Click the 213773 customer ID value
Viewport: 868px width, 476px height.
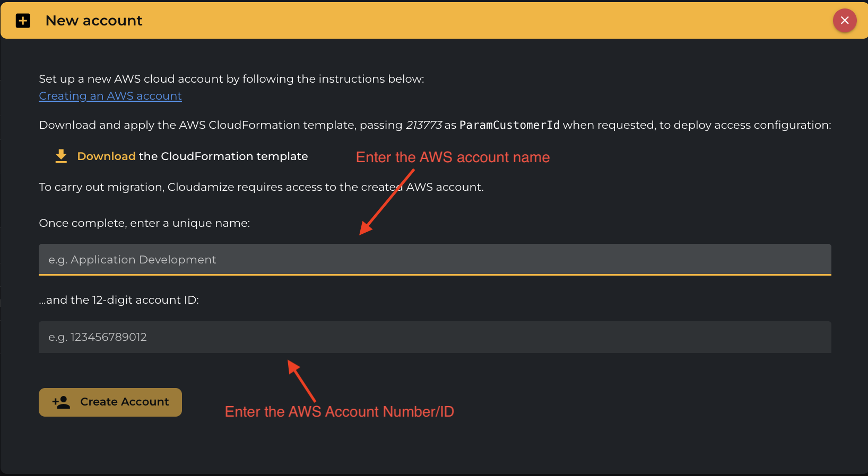[x=423, y=125]
